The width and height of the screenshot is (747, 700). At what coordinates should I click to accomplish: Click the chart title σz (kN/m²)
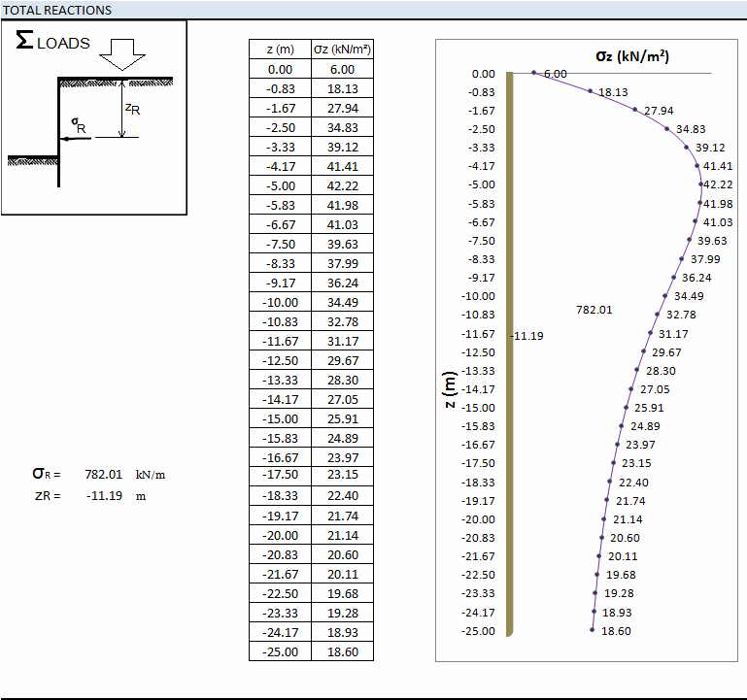click(632, 56)
